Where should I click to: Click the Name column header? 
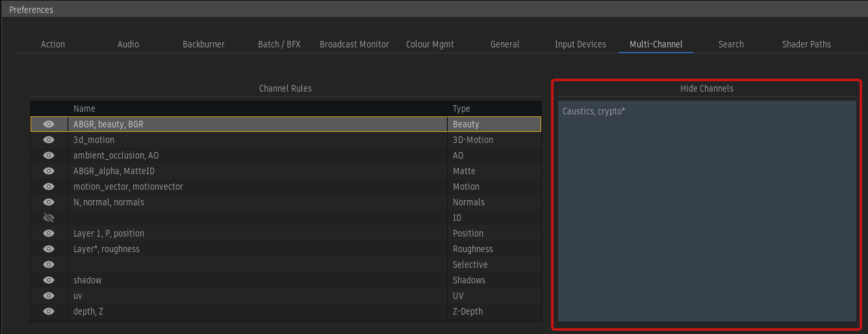pyautogui.click(x=84, y=109)
